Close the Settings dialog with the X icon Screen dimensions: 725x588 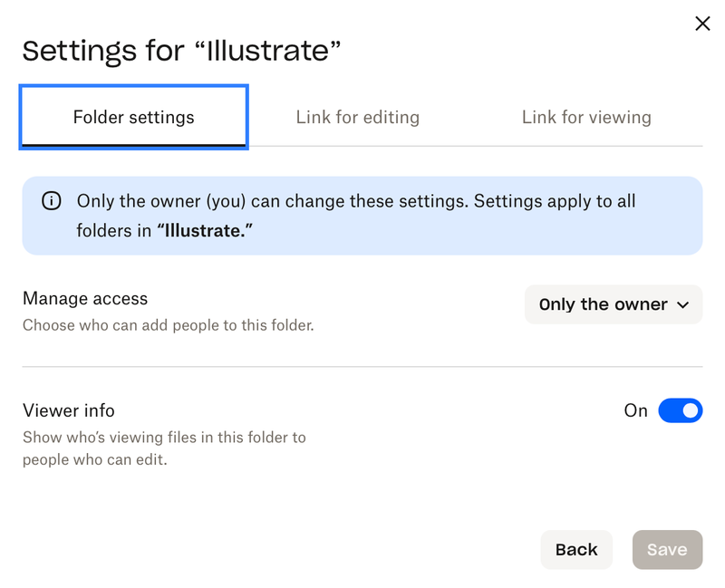click(x=702, y=24)
